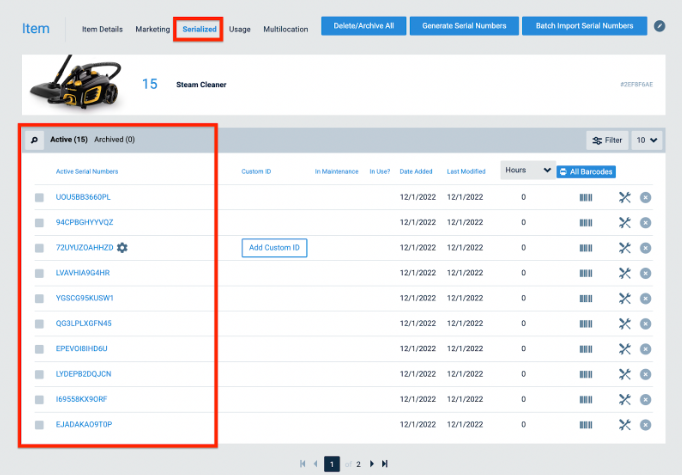Screen dimensions: 682x475
Task: Go to previous page arrow
Action: [316, 464]
